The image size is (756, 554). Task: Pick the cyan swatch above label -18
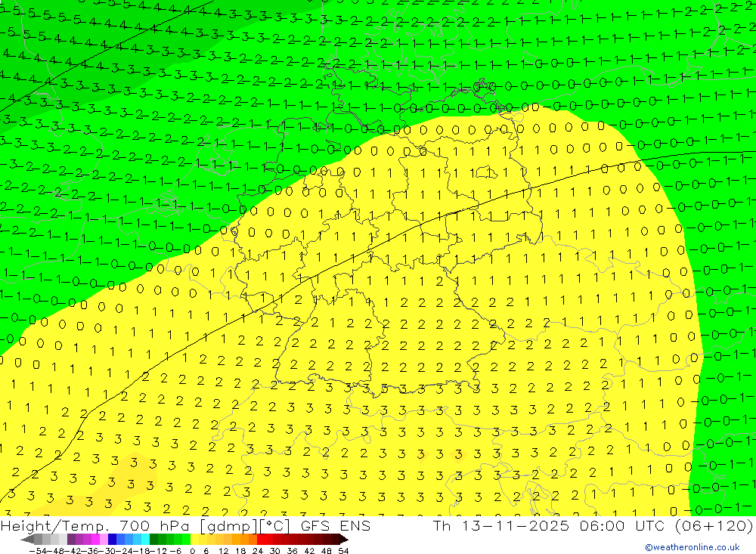145,540
